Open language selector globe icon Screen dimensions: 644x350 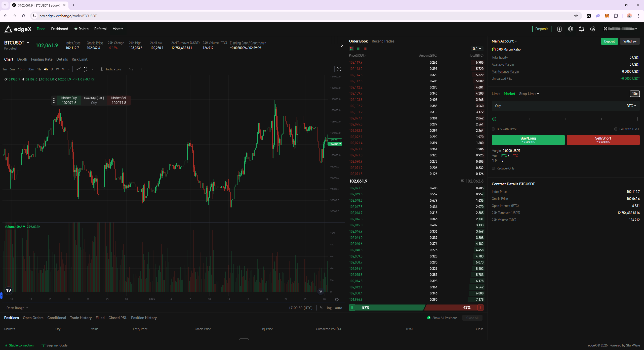pos(570,29)
